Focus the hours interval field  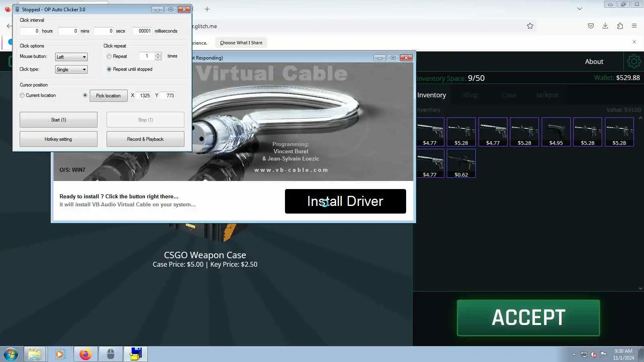[29, 31]
